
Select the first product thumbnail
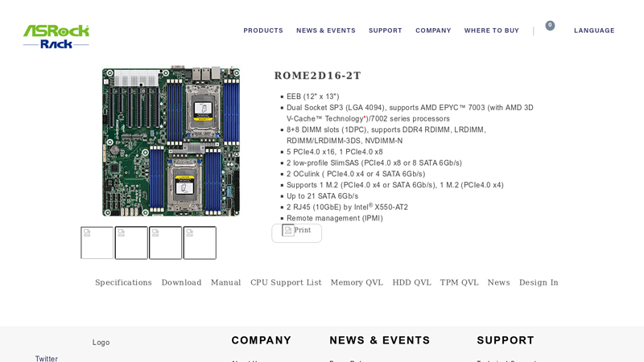tap(97, 243)
